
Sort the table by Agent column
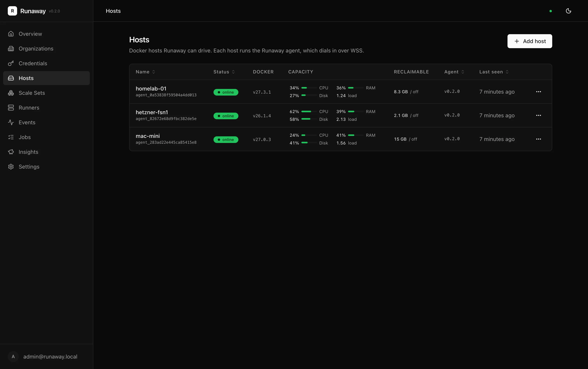(x=454, y=72)
